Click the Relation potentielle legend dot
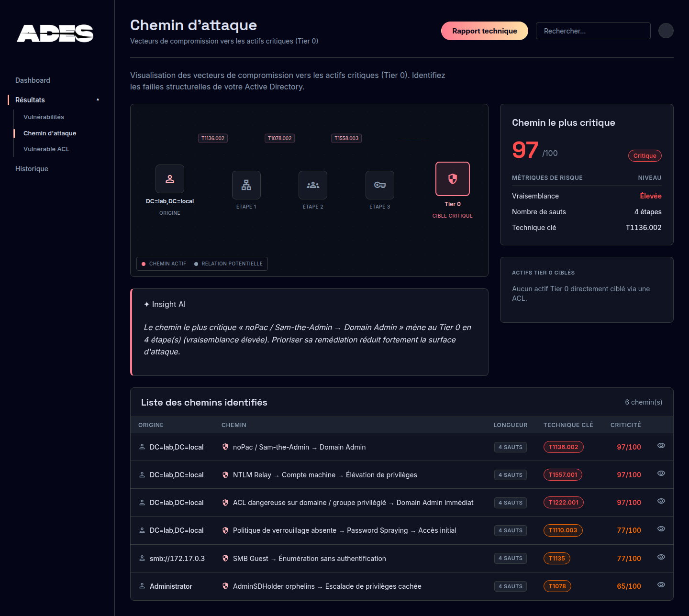 coord(196,264)
